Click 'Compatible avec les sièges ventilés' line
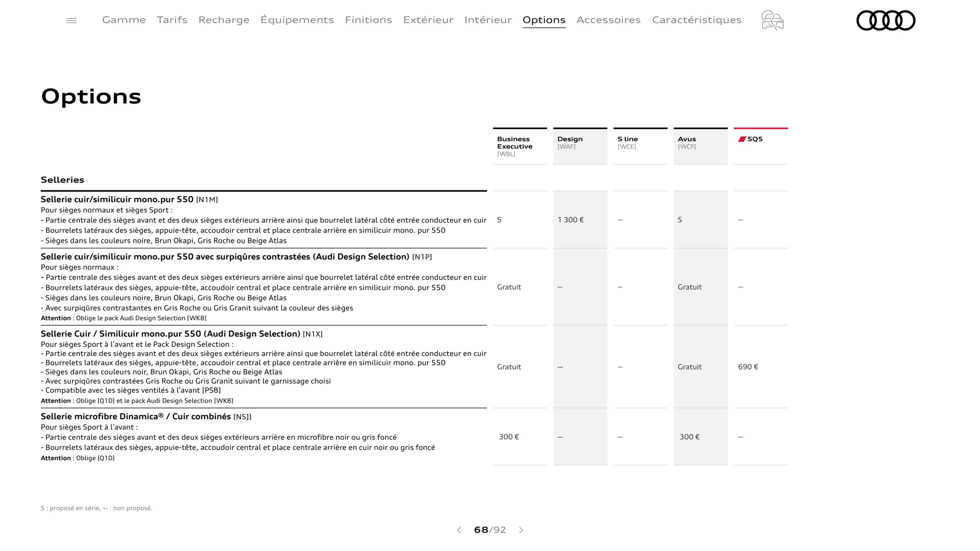 coord(131,390)
